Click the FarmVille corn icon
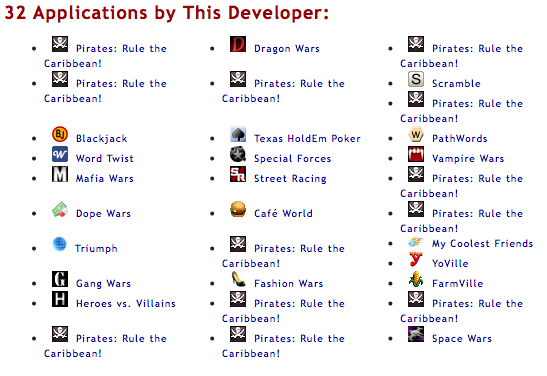The height and width of the screenshot is (376, 547). (x=416, y=279)
